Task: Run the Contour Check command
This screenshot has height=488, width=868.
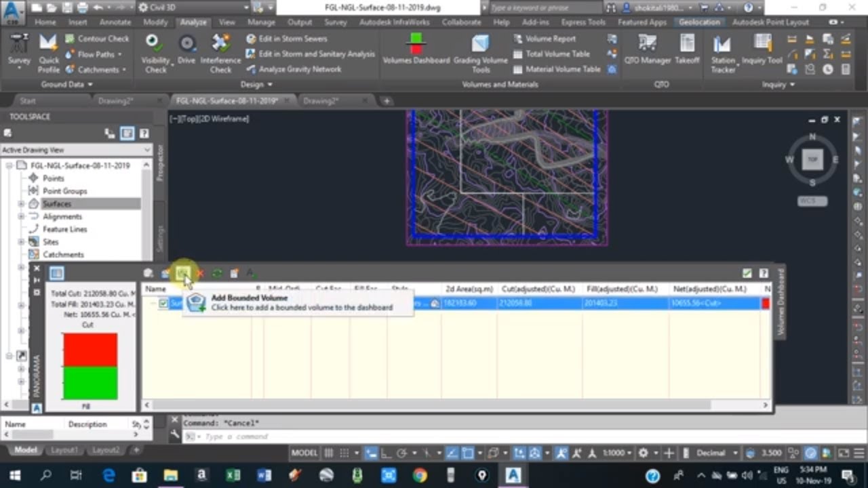Action: [97, 39]
